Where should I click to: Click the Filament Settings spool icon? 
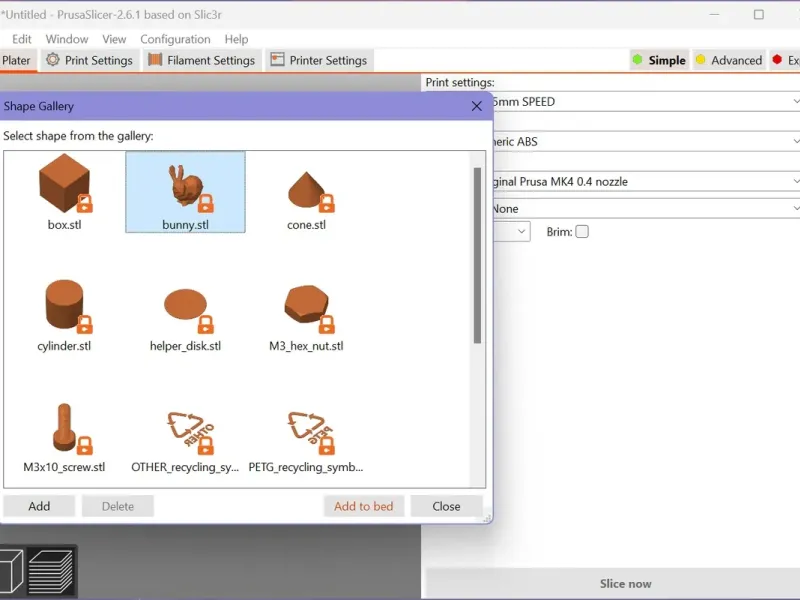(155, 60)
